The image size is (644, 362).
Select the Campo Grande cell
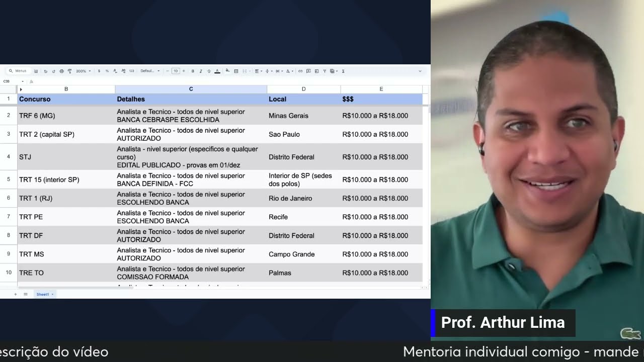tap(303, 254)
